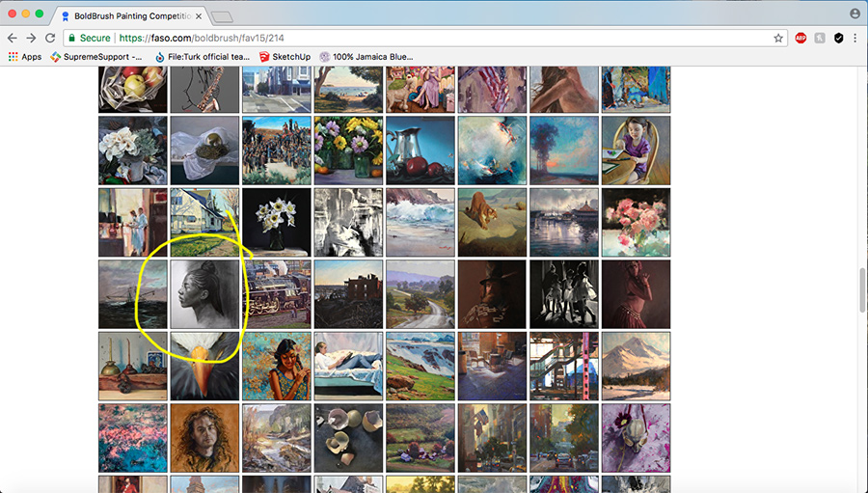
Task: Open the blue tree at sunset thumbnail
Action: tap(564, 151)
